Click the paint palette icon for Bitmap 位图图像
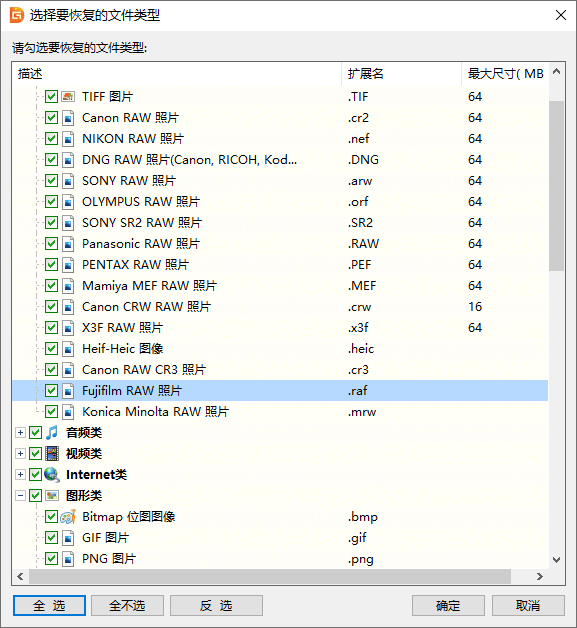 68,517
